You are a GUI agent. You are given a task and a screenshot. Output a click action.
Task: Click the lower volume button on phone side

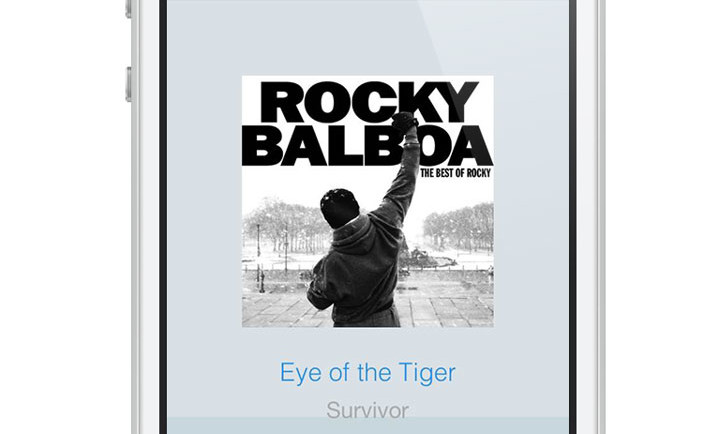pyautogui.click(x=129, y=84)
